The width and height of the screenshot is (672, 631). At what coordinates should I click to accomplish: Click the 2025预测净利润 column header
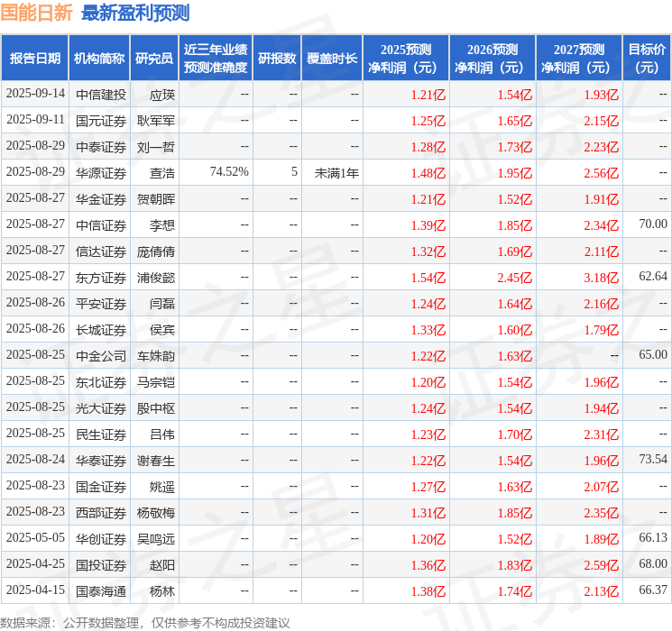[406, 58]
